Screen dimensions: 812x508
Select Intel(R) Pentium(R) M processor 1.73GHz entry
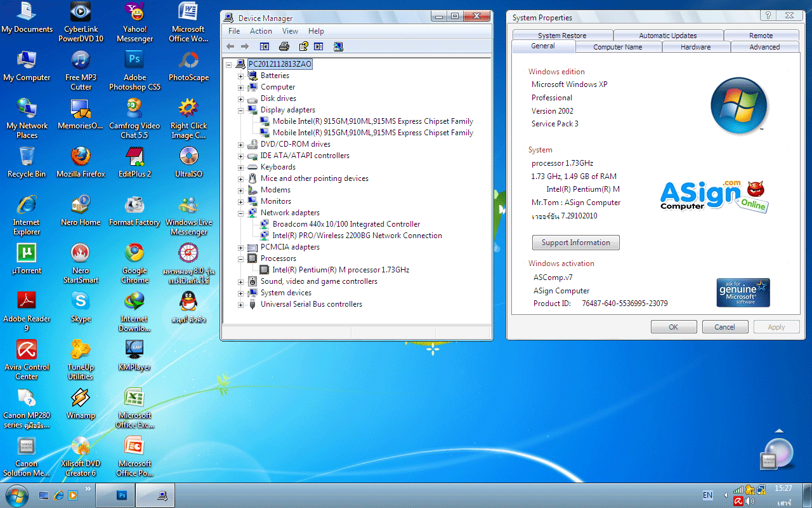pyautogui.click(x=341, y=270)
